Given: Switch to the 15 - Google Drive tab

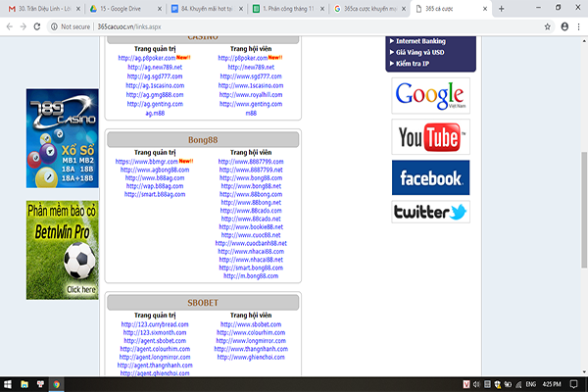Looking at the screenshot, I should click(123, 9).
